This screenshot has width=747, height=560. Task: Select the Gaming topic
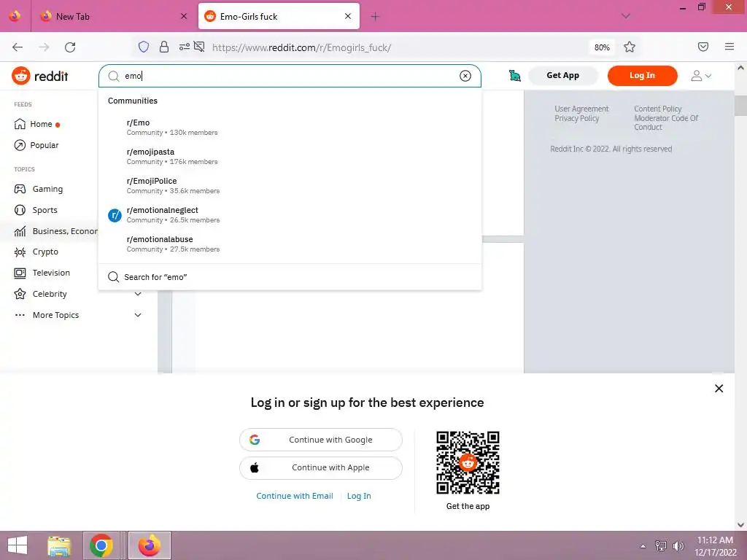pos(39,189)
